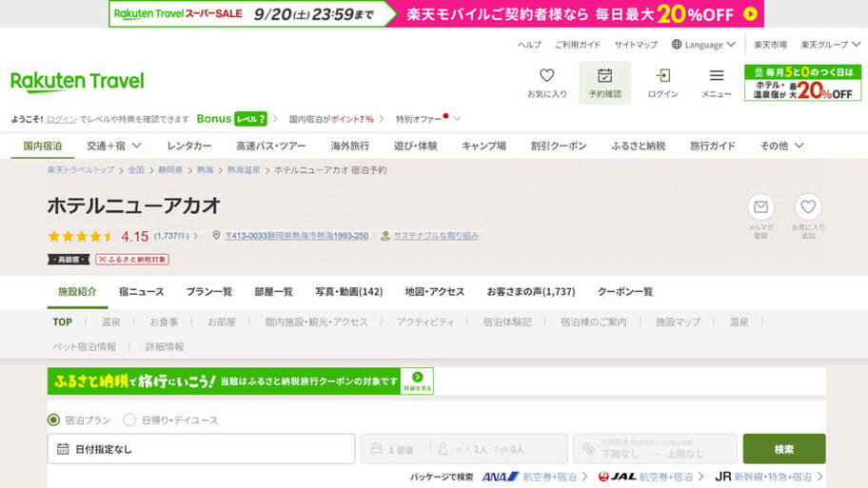Open the price range selector
The image size is (868, 488).
655,449
